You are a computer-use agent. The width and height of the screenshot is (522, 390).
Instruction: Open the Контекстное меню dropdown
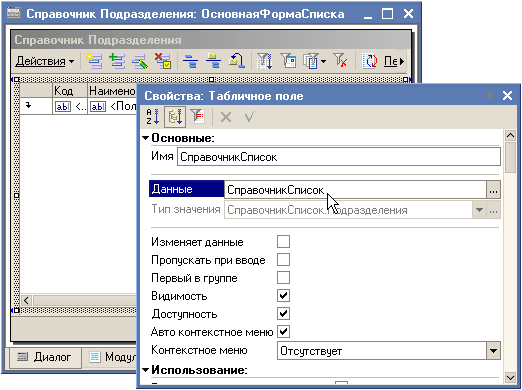coord(494,351)
